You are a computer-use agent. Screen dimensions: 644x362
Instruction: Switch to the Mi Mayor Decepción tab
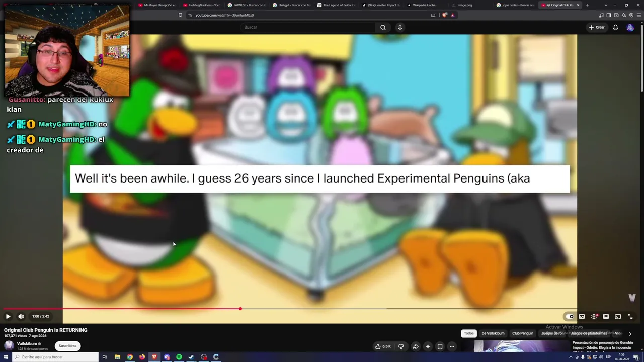tap(158, 5)
